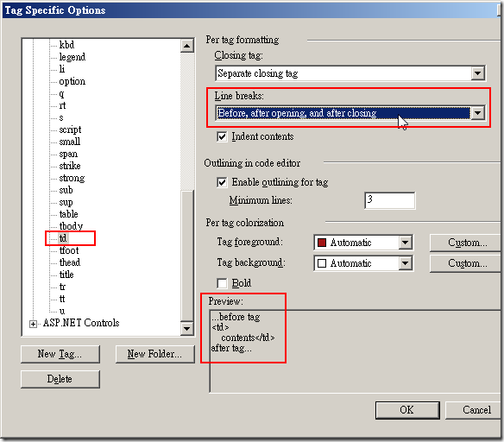Image resolution: width=504 pixels, height=442 pixels.
Task: Click the Delete button
Action: [60, 379]
